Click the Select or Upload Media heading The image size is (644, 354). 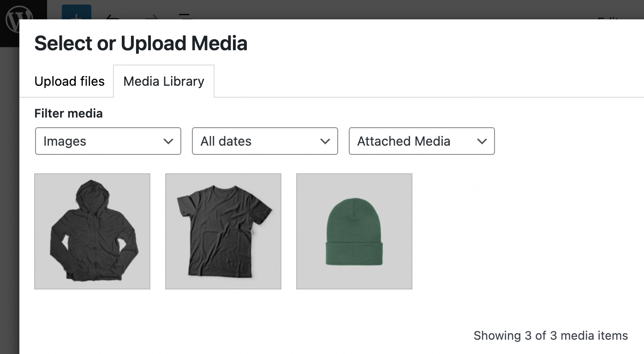pyautogui.click(x=141, y=43)
